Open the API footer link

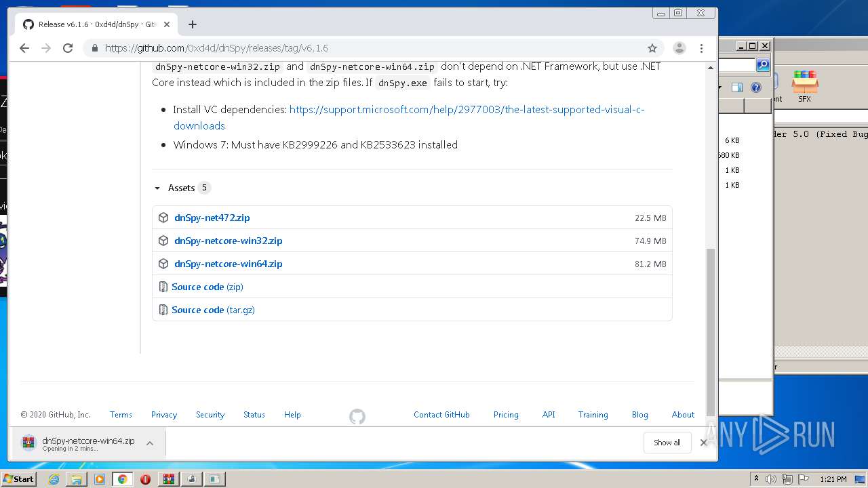(x=549, y=415)
